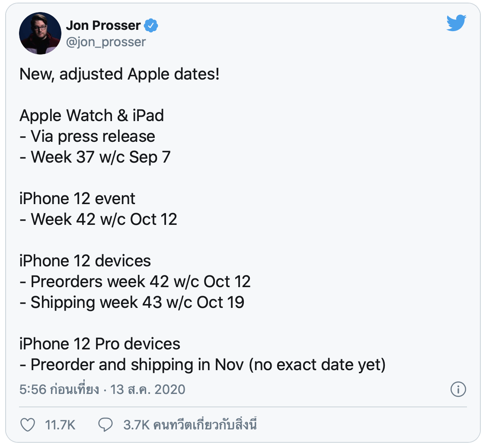Open the 3.7K people tweeting link
This screenshot has width=486, height=448.
[x=190, y=425]
